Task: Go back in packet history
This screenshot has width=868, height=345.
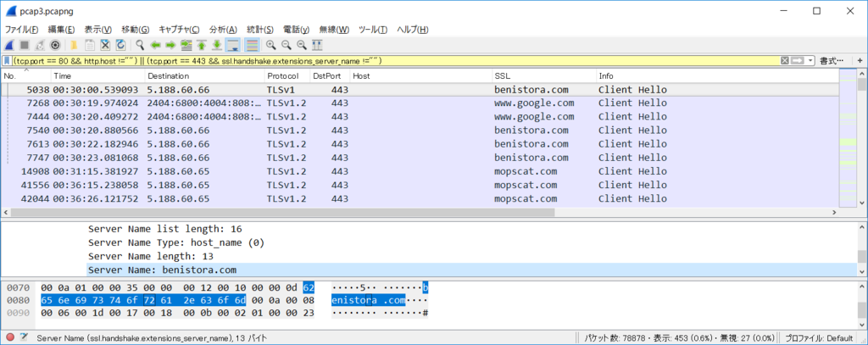Action: click(156, 45)
